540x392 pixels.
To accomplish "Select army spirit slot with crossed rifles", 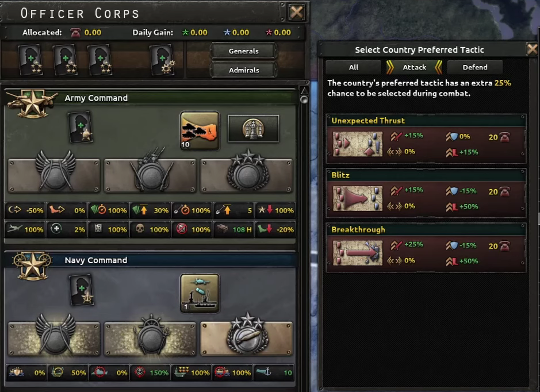I will coord(151,175).
